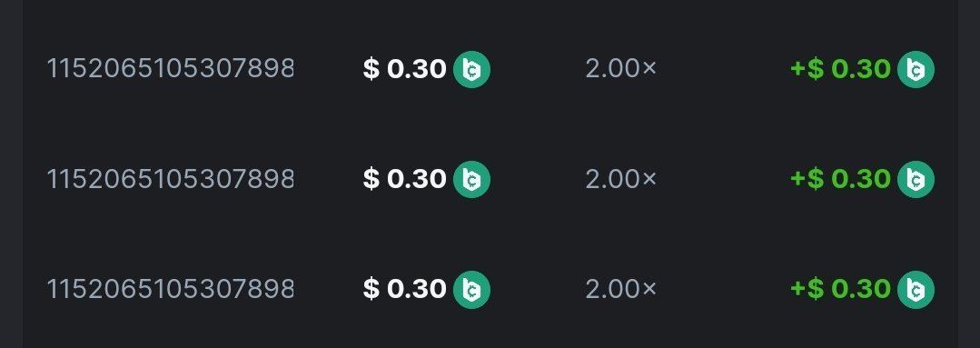
Task: Click the coin icon beside third row profit
Action: point(916,289)
